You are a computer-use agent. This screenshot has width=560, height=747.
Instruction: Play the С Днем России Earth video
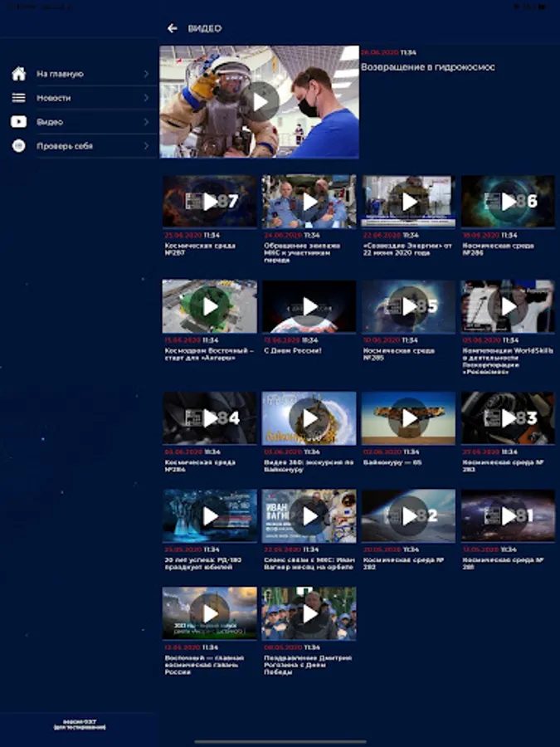(x=309, y=306)
